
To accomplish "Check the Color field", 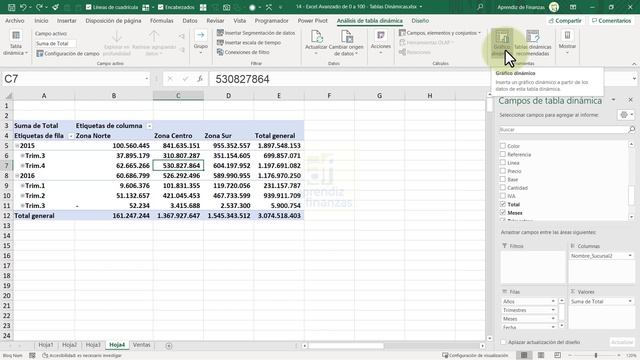I will point(503,146).
